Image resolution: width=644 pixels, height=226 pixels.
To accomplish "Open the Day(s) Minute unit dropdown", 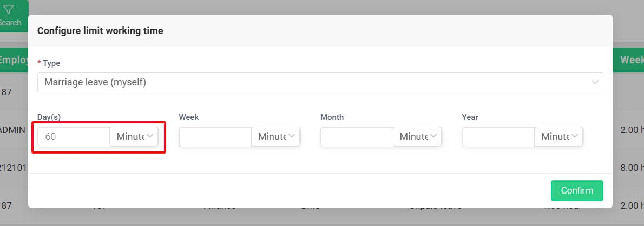I will pos(134,137).
